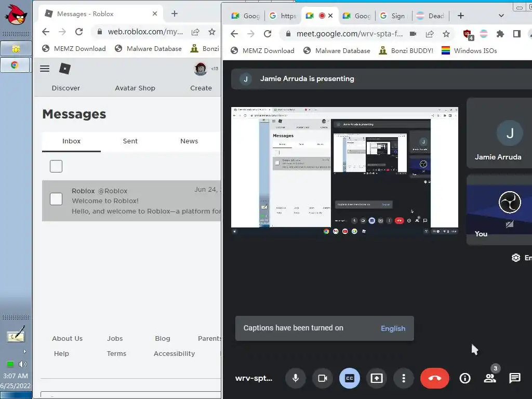This screenshot has width=532, height=399.
Task: Select the Sent messages tab
Action: [130, 141]
